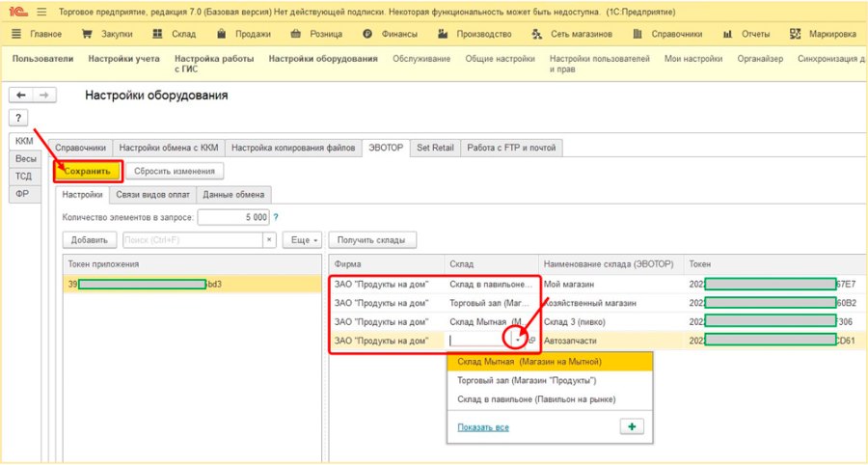The height and width of the screenshot is (465, 868).
Task: Open the Закупки section
Action: (117, 35)
